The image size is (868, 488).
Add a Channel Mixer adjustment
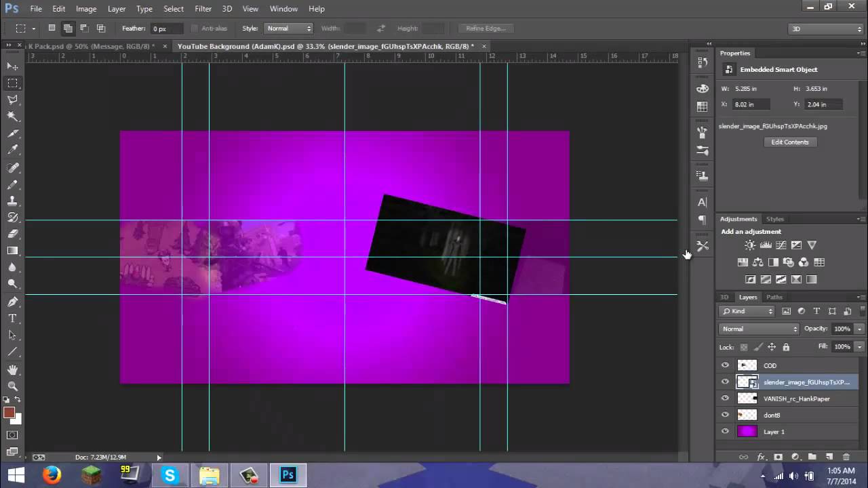coord(804,262)
